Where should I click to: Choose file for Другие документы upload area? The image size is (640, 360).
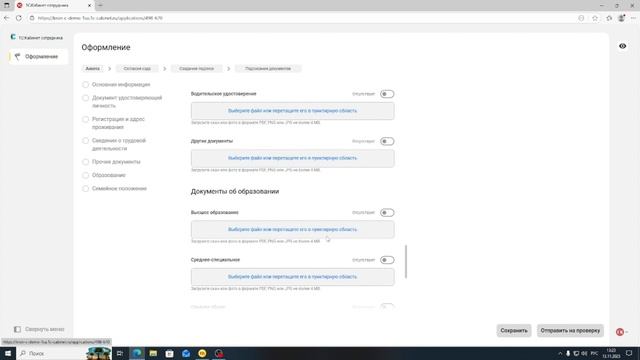293,158
